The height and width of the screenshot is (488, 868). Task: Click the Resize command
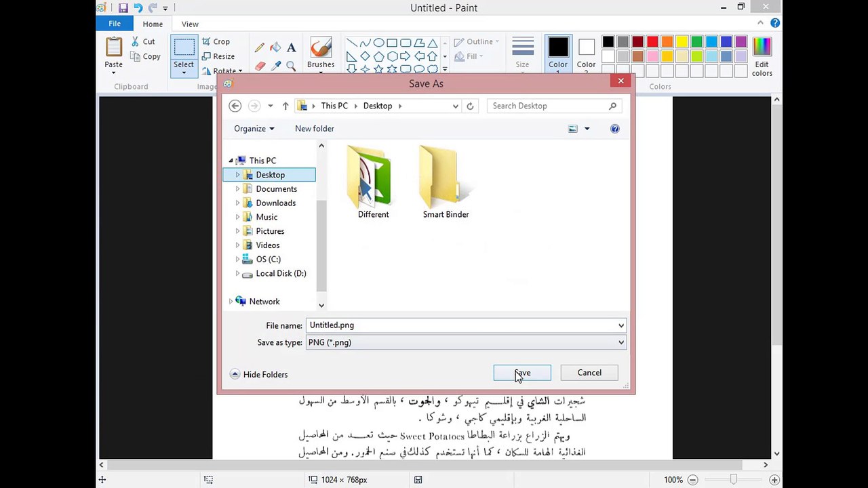[x=218, y=56]
